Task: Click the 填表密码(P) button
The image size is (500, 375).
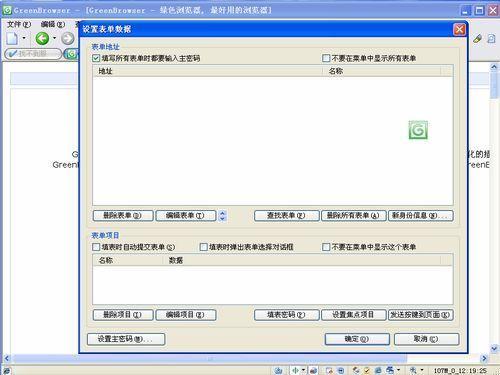Action: point(287,315)
